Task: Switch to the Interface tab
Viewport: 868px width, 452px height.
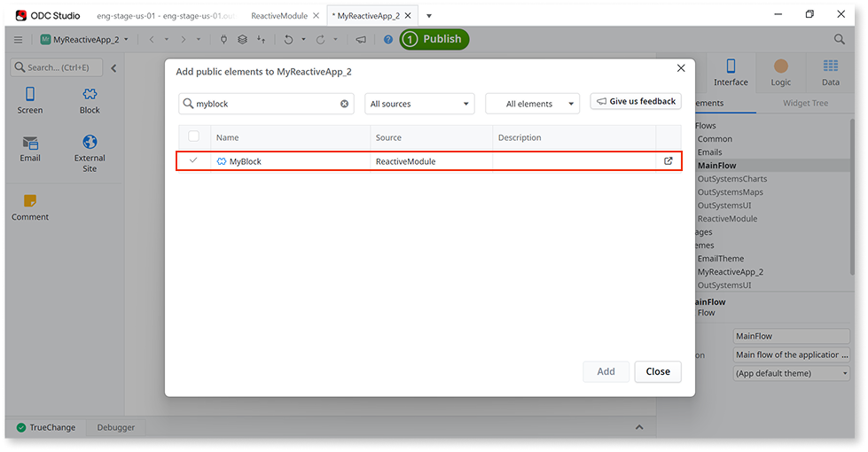Action: (731, 73)
